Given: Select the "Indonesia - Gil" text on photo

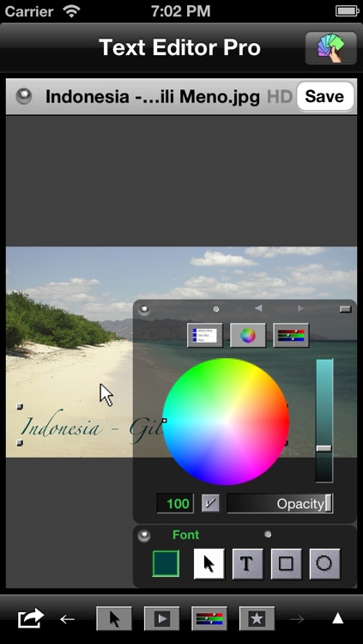Looking at the screenshot, I should tap(90, 426).
